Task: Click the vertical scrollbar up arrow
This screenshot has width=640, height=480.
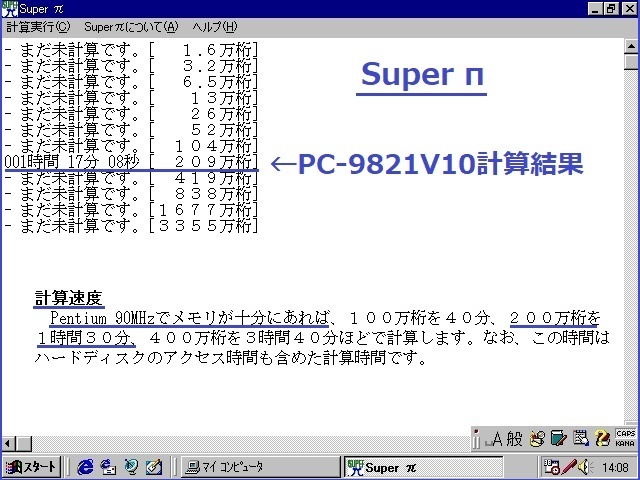Action: [631, 46]
